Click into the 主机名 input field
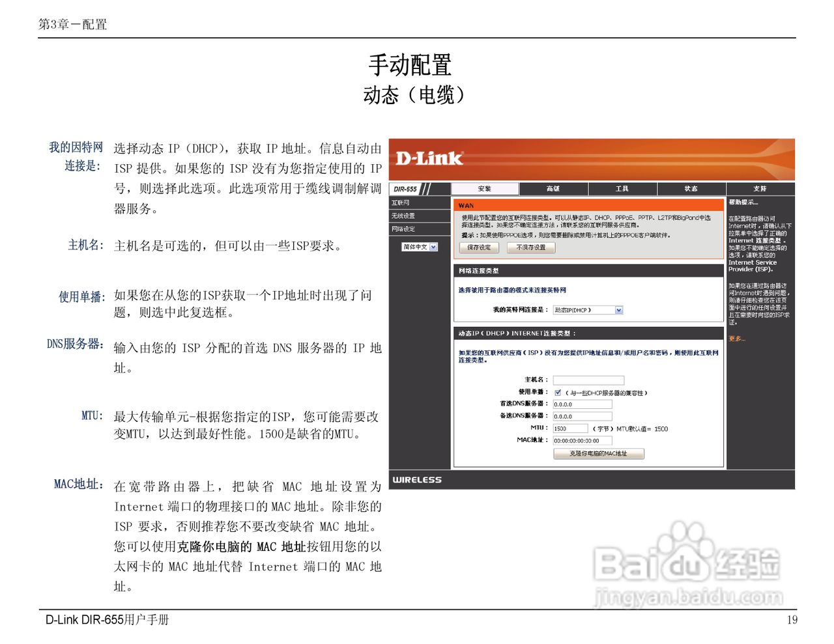Viewport: 834px width, 644px height. click(x=588, y=380)
